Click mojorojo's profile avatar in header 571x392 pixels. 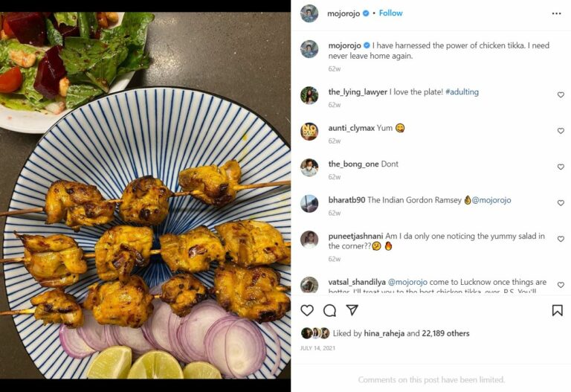pos(309,13)
